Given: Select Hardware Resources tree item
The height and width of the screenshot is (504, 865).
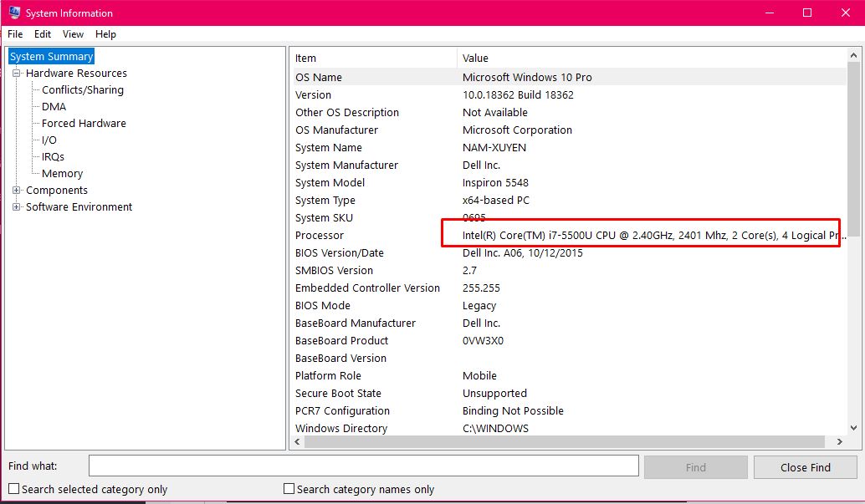Looking at the screenshot, I should click(76, 73).
